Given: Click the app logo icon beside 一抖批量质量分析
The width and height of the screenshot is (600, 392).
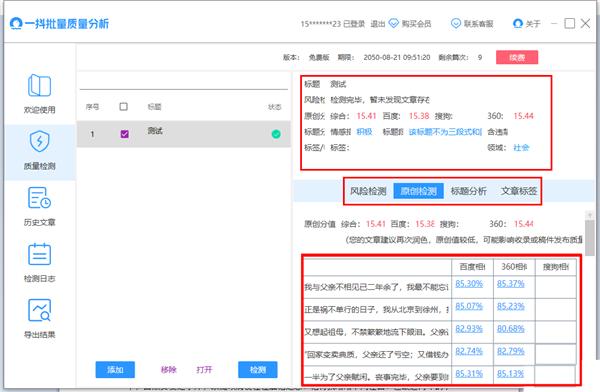Looking at the screenshot, I should tap(16, 24).
